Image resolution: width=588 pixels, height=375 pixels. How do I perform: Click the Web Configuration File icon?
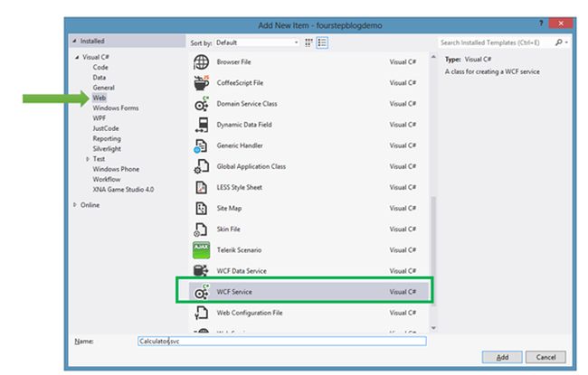click(x=202, y=313)
